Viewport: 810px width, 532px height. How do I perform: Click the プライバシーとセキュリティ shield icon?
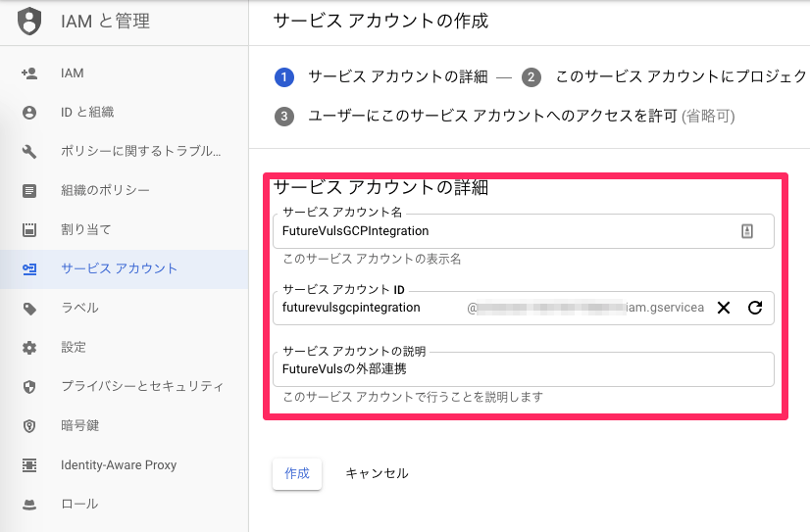(29, 386)
